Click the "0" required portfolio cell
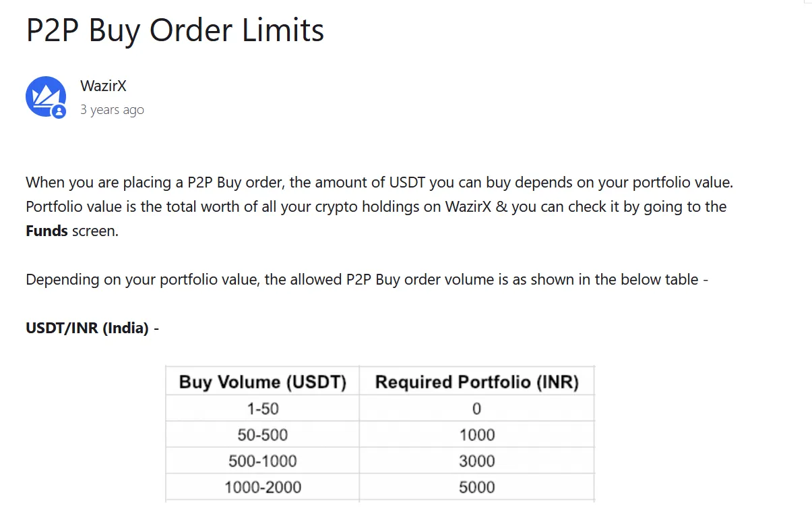Viewport: 812px width, 518px height. click(x=477, y=409)
